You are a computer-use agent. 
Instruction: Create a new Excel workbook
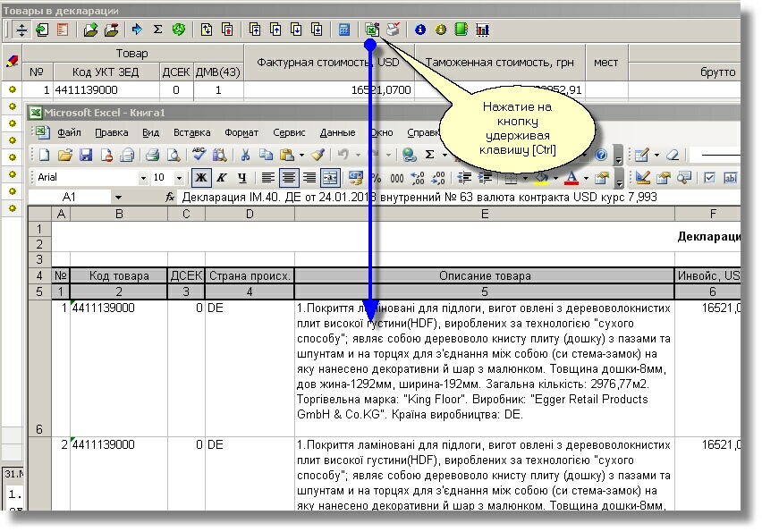click(44, 155)
